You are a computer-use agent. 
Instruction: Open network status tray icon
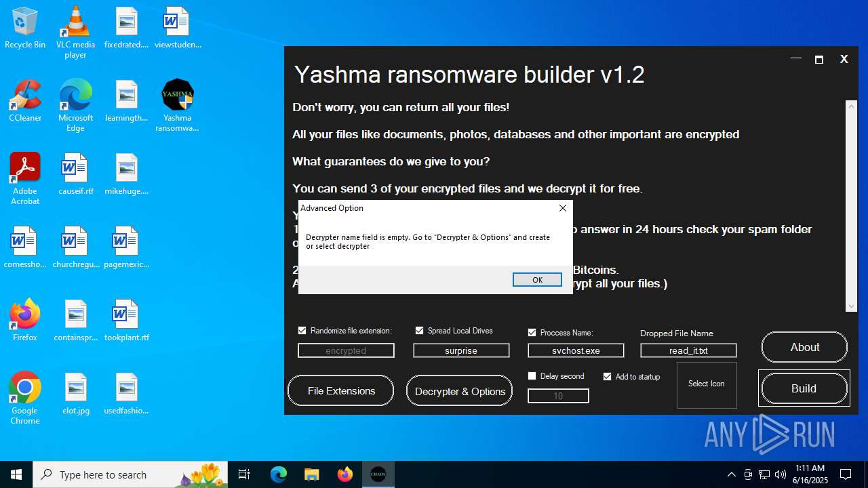764,474
